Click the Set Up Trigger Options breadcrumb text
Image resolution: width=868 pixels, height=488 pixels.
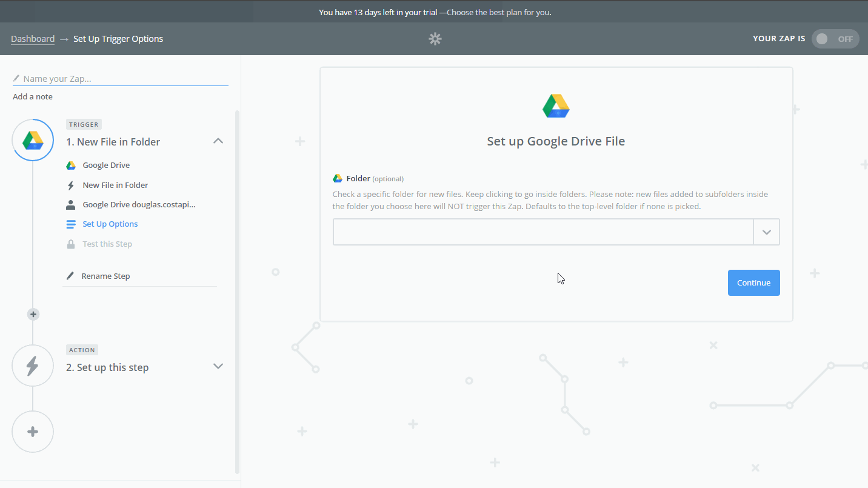[118, 39]
